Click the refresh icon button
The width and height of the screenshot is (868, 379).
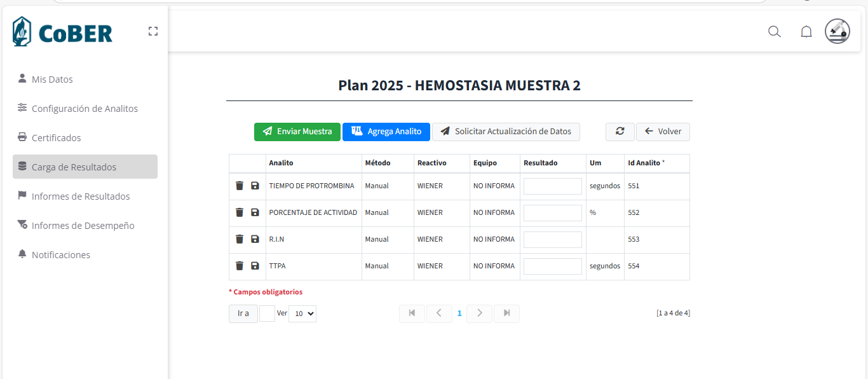(620, 132)
